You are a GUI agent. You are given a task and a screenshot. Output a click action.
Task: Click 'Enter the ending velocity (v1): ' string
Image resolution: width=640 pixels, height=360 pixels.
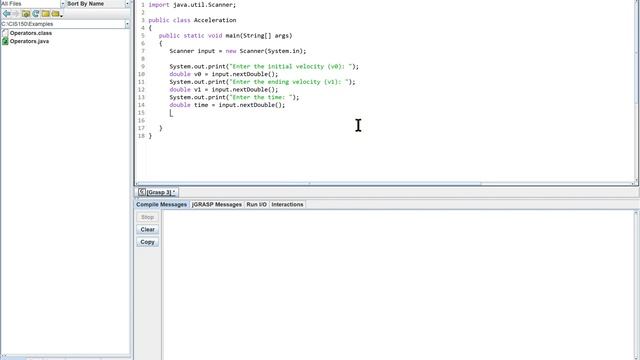[290, 82]
